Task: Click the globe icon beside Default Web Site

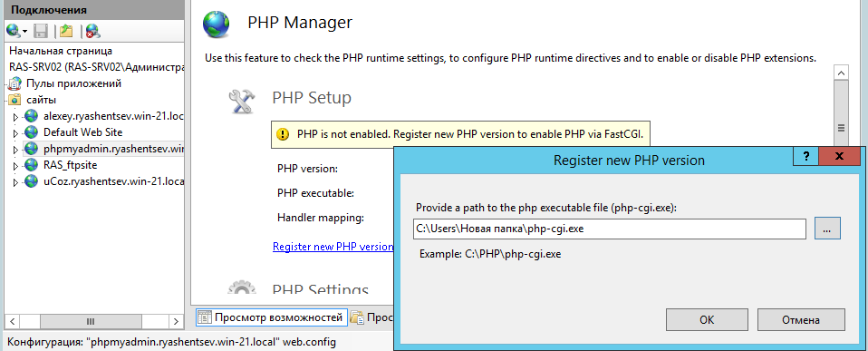Action: click(31, 132)
